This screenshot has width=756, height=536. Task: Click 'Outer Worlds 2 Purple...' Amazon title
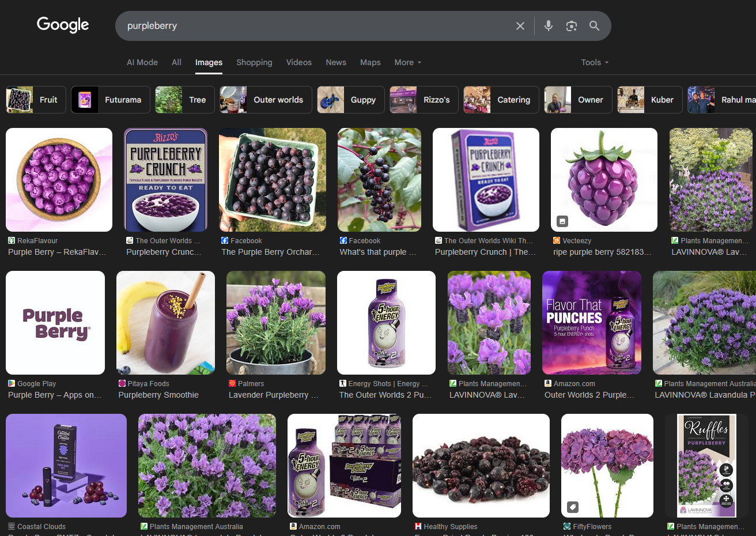589,395
